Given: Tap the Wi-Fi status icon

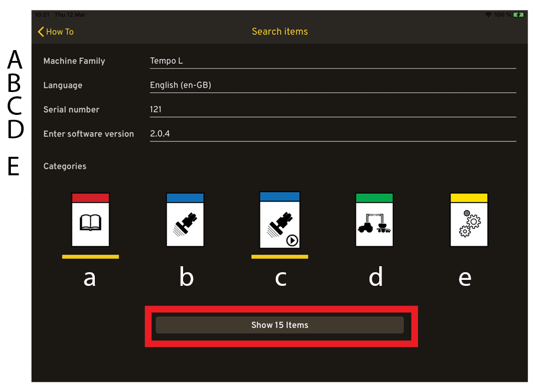Looking at the screenshot, I should pyautogui.click(x=488, y=15).
